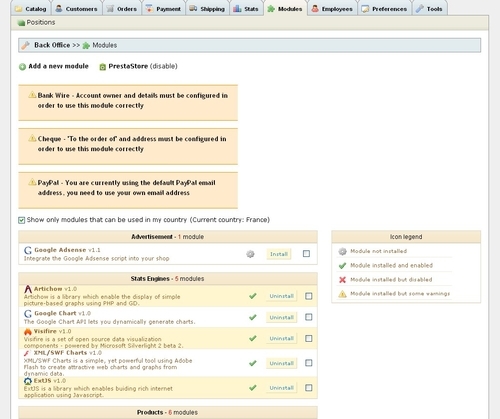Viewport: 500px width, 419px height.
Task: Uninstall the ExtJS module
Action: click(281, 388)
